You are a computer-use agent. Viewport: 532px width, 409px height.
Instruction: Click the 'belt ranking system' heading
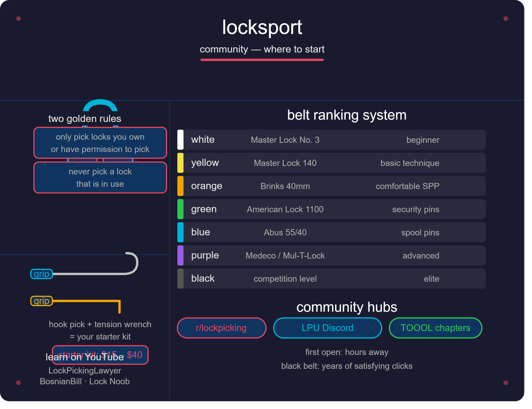click(x=347, y=115)
